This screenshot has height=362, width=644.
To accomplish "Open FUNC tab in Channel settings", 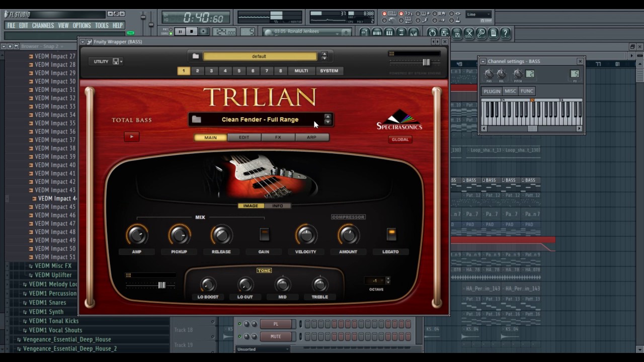I will tap(527, 91).
